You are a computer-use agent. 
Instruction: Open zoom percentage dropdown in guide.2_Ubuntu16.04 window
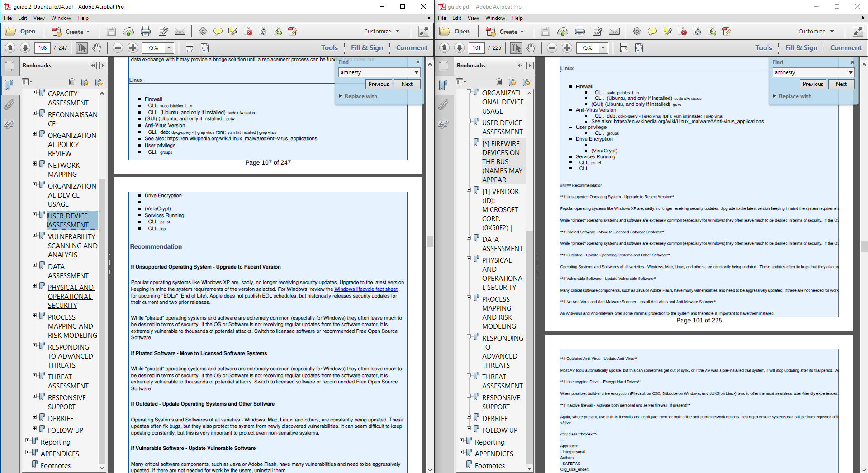(169, 47)
